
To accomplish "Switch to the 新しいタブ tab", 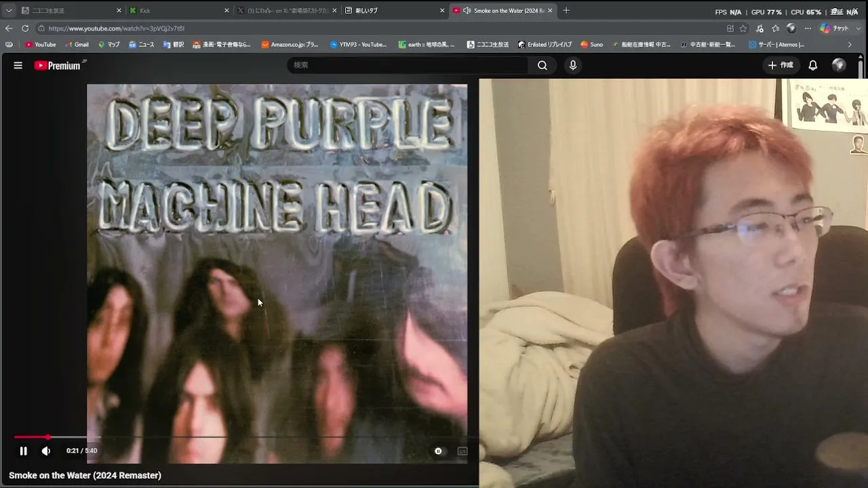I will coord(394,11).
